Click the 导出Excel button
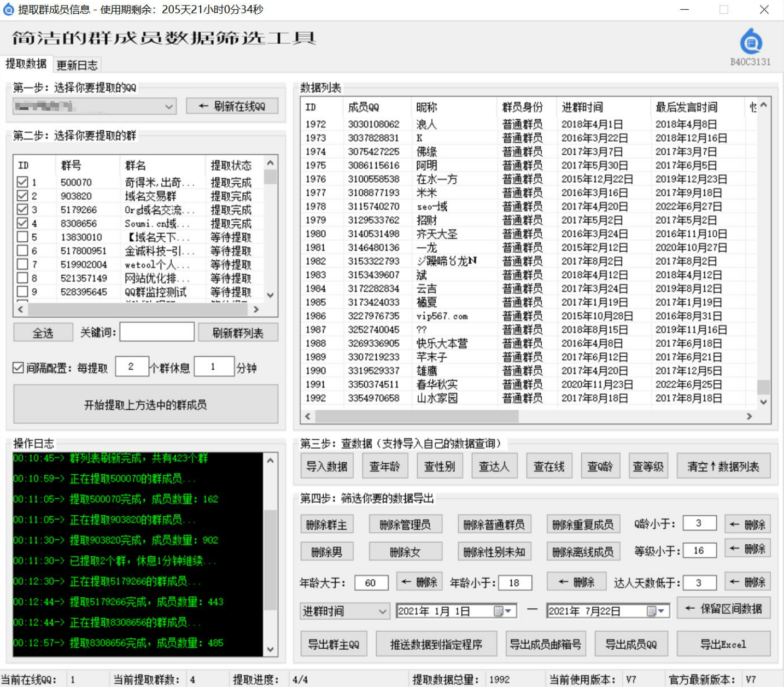Screen dimensions: 784x687 pos(723,644)
